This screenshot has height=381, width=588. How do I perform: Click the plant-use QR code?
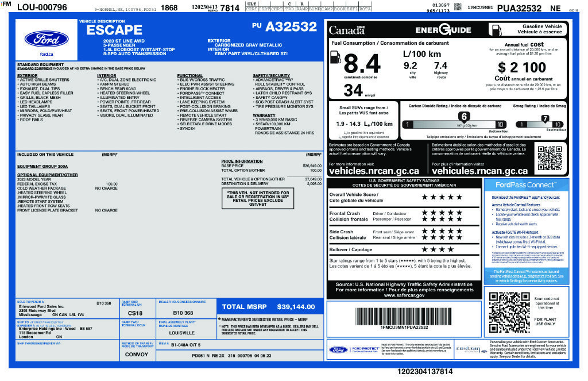click(x=509, y=312)
